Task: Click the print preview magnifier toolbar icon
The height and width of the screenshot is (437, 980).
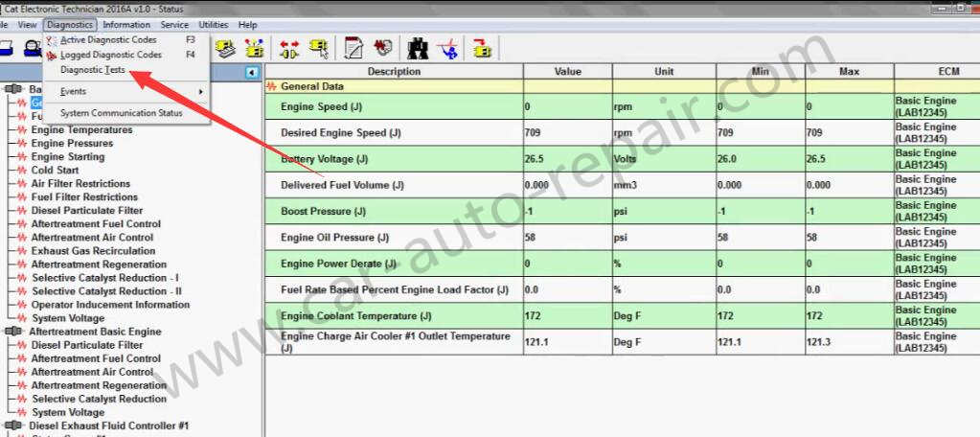Action: (x=32, y=48)
